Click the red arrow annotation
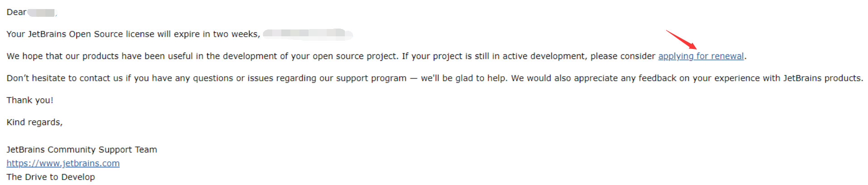 coord(681,39)
